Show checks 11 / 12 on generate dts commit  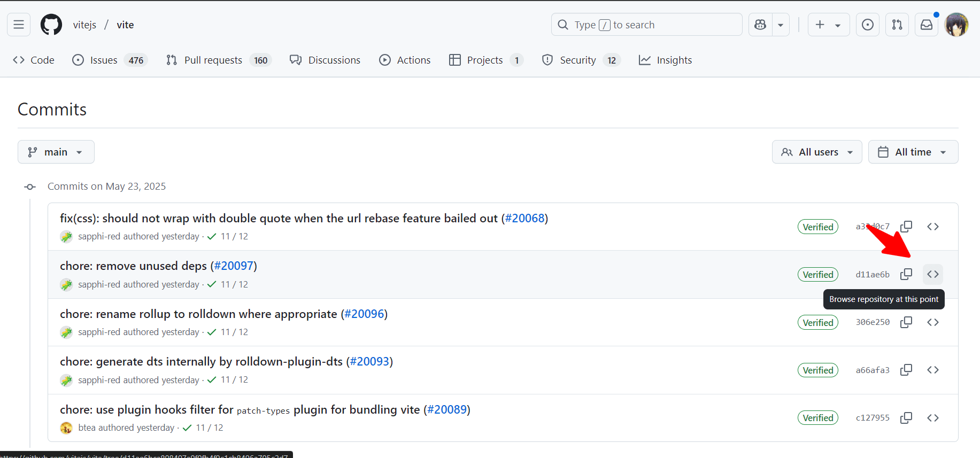pos(228,379)
